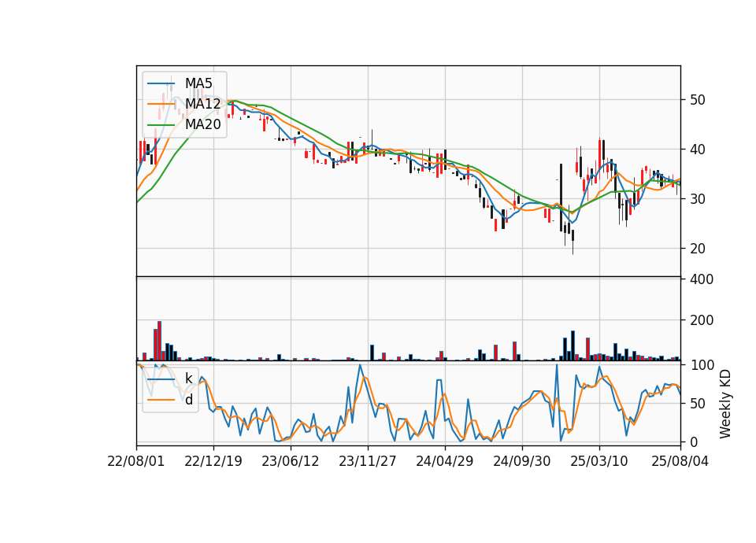
Task: Click the price axis value 40
Action: tap(698, 150)
